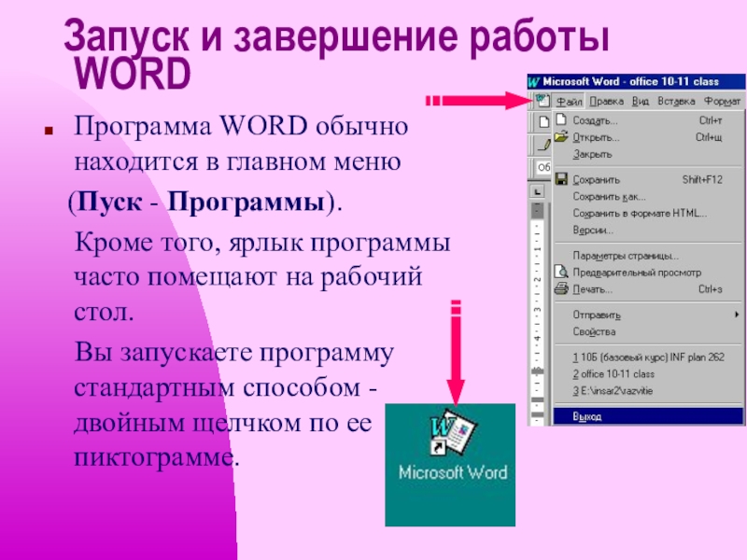Click the open folder icon beside Открыть
Image resolution: width=747 pixels, height=560 pixels.
click(562, 137)
